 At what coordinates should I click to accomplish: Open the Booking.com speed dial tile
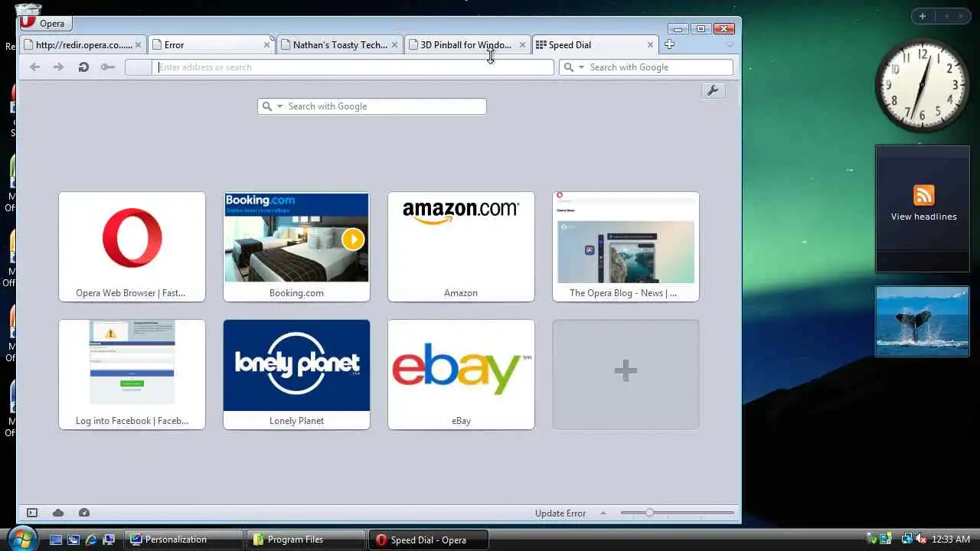(x=296, y=246)
